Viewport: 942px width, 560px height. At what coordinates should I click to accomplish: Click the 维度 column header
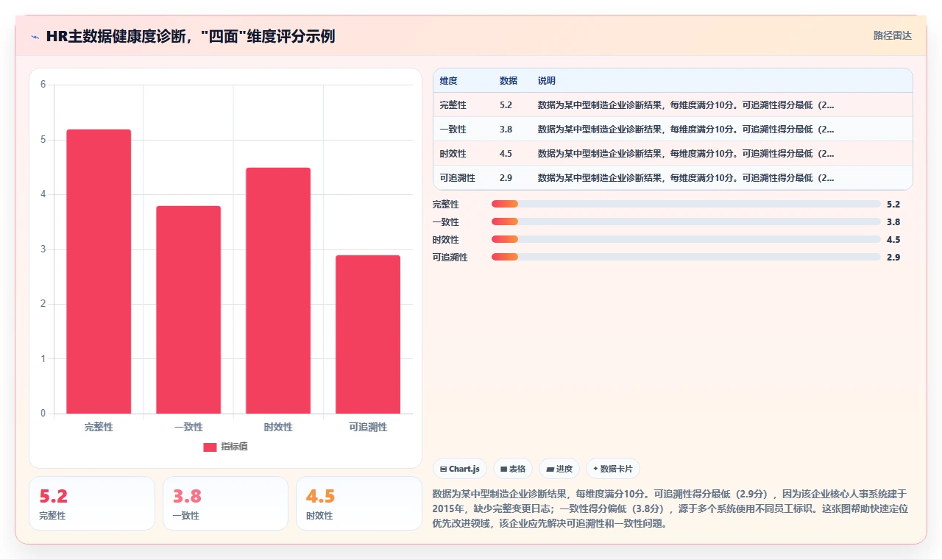[x=449, y=81]
